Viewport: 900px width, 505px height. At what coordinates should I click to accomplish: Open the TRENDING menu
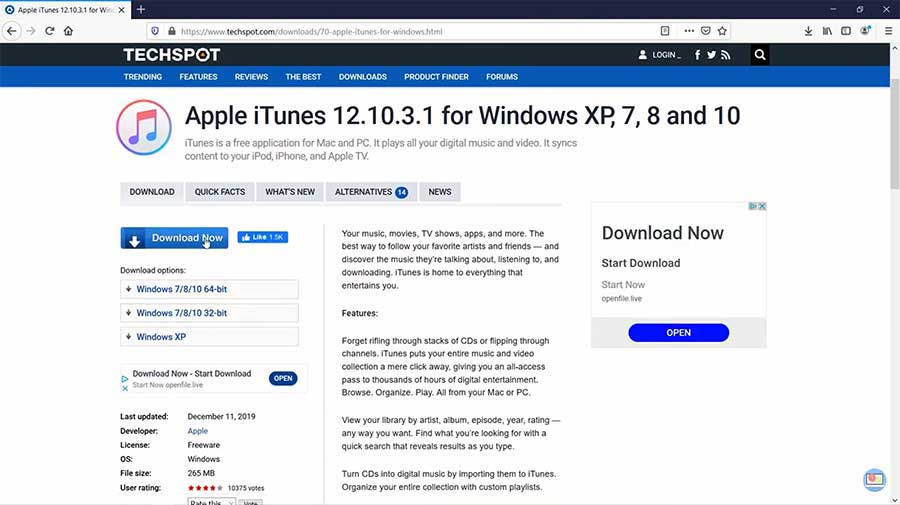[x=142, y=76]
